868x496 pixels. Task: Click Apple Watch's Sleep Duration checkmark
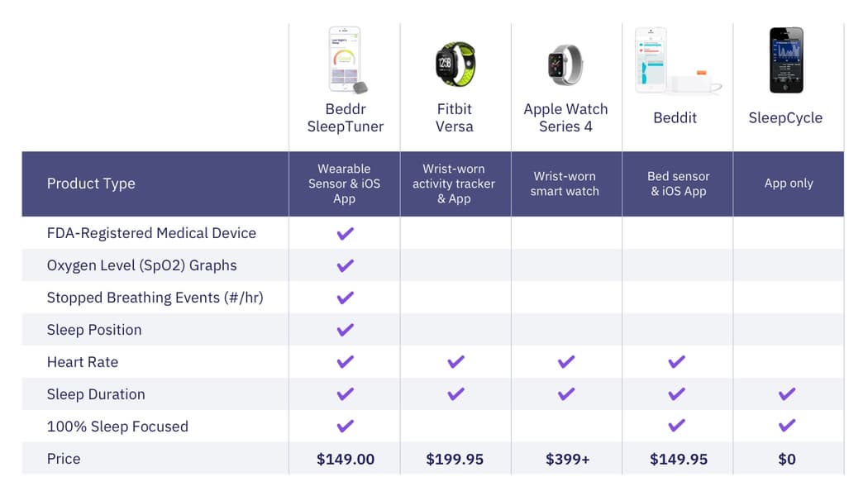(566, 394)
